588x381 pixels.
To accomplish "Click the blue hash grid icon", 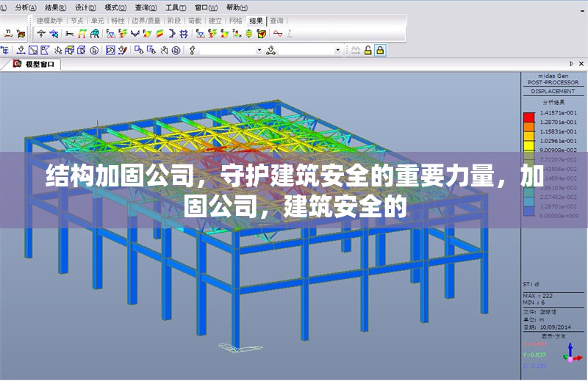I will tap(184, 34).
